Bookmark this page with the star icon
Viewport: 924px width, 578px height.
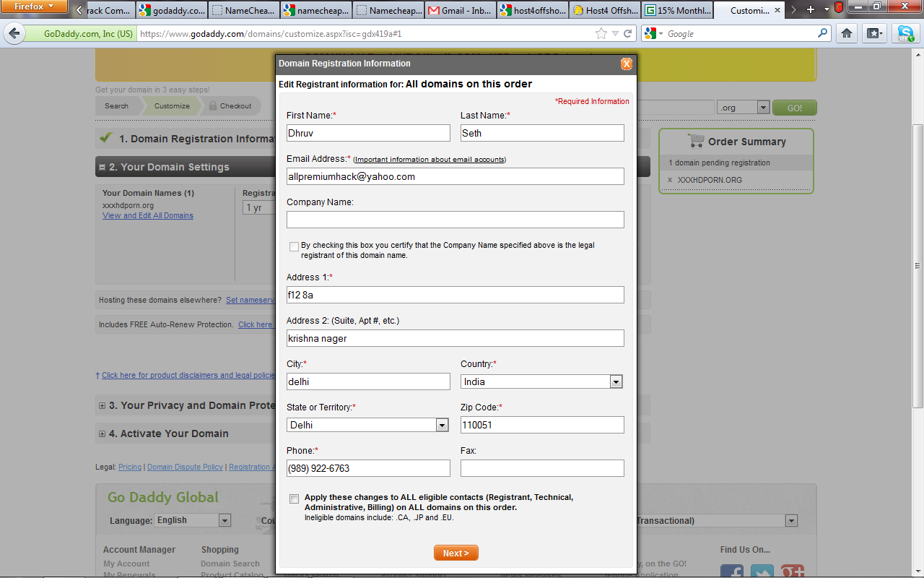point(601,33)
